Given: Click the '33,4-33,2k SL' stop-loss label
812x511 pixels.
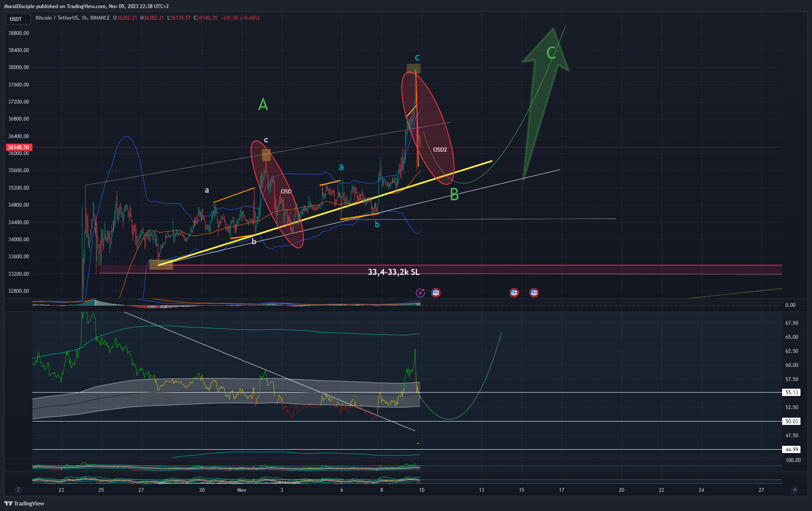Looking at the screenshot, I should point(394,272).
